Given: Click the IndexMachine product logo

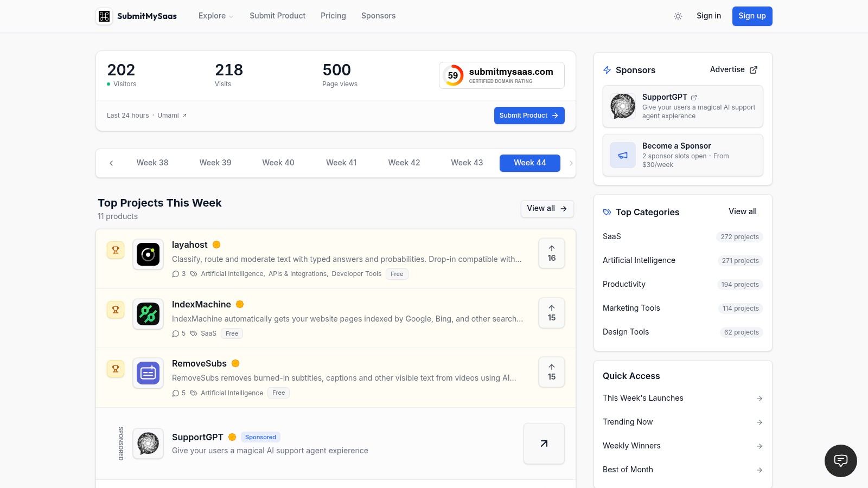Looking at the screenshot, I should point(148,314).
